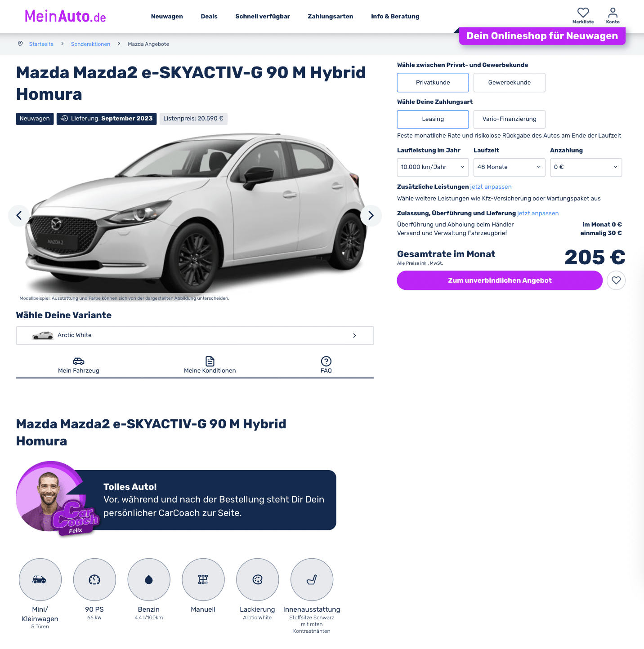Viewport: 644px width, 649px height.
Task: Open the Konto account icon
Action: pyautogui.click(x=613, y=13)
